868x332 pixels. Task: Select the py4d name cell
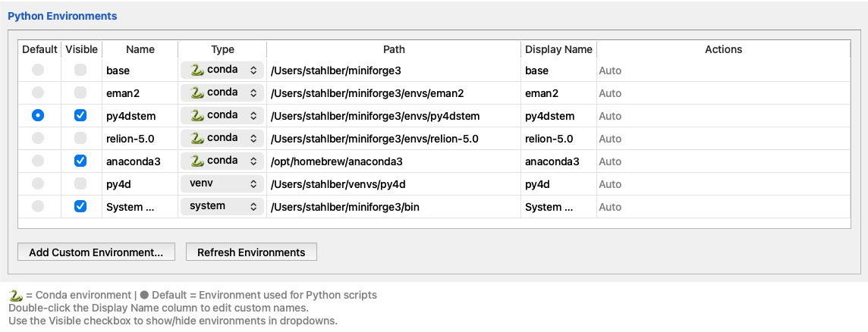point(140,183)
